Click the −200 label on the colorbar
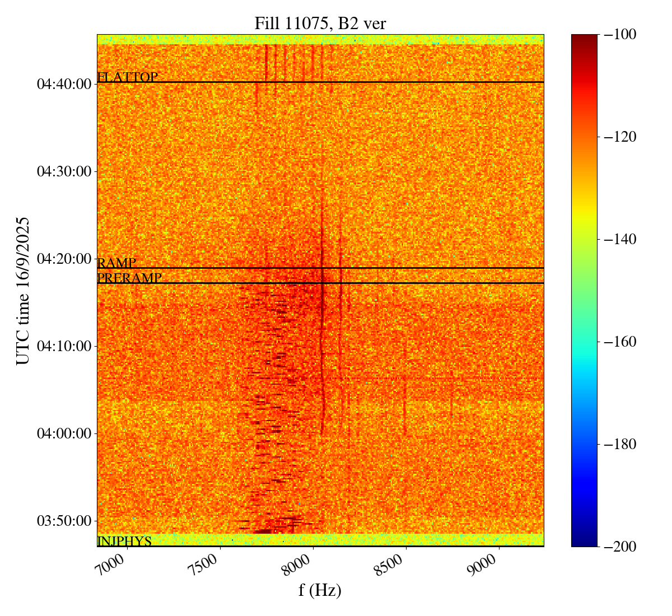This screenshot has width=672, height=616. pos(620,547)
